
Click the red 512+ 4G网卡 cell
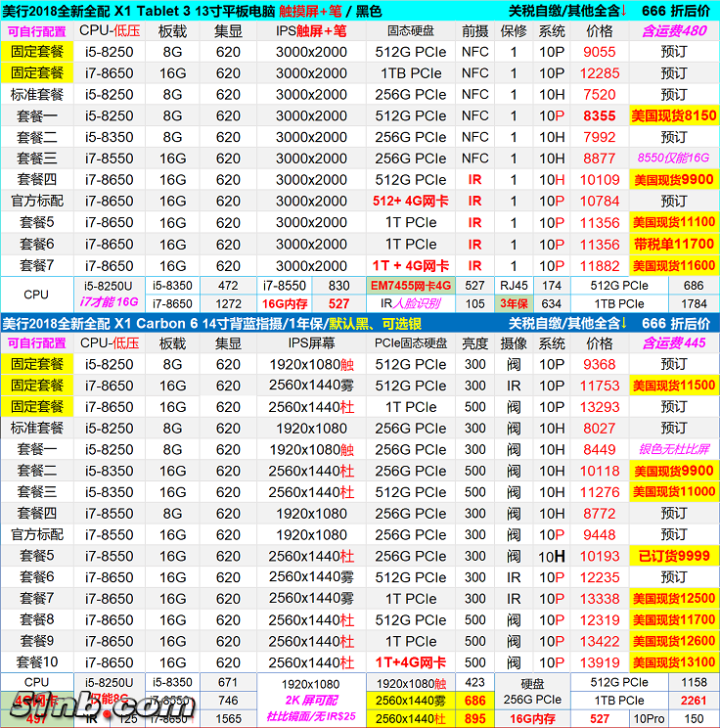coord(410,201)
